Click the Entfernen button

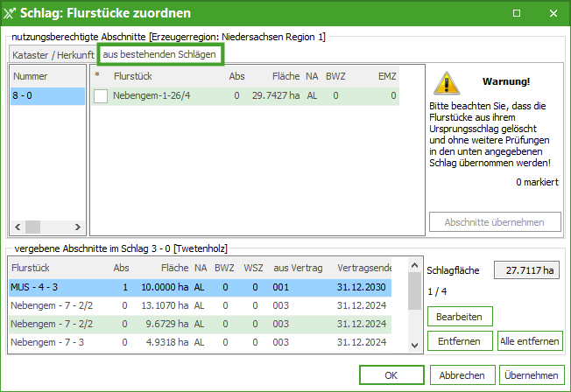(x=460, y=340)
